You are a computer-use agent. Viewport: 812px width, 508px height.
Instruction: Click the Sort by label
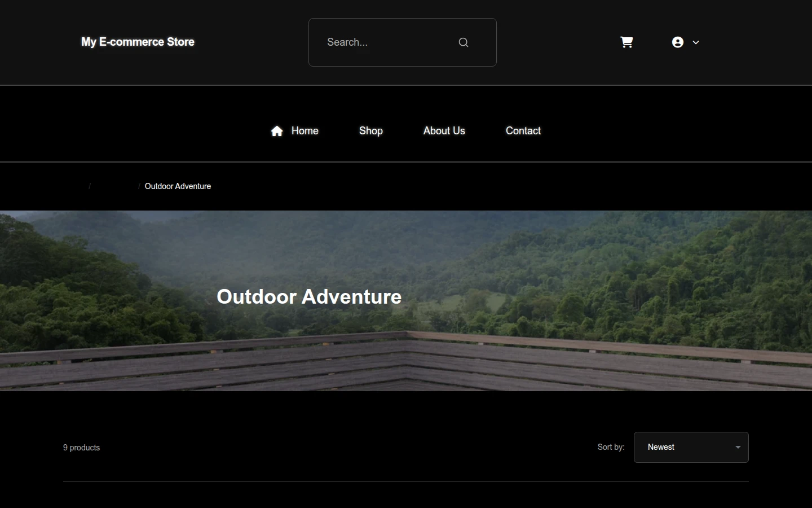pos(611,447)
